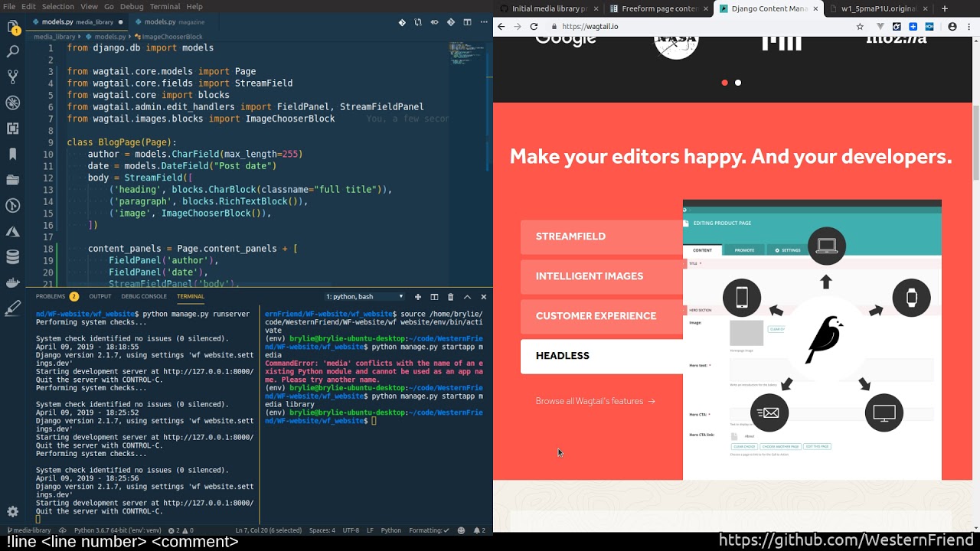The image size is (980, 551).
Task: Open the editor More Actions ellipsis menu
Action: (x=482, y=22)
